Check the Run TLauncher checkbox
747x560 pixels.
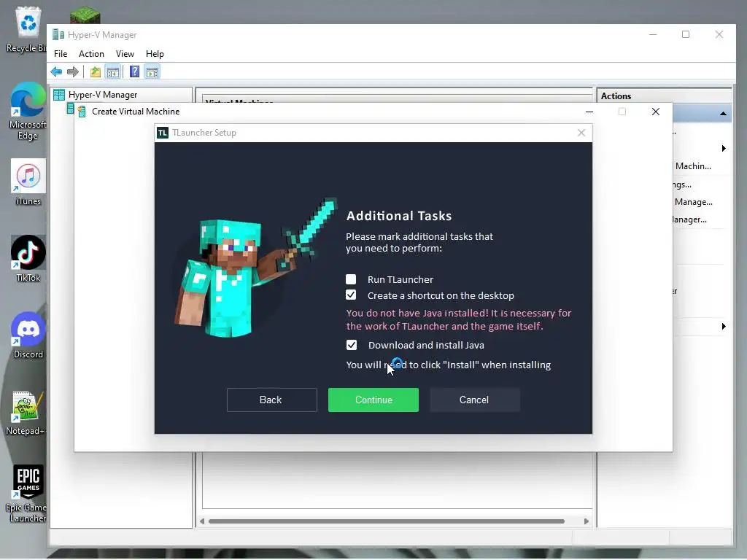tap(351, 279)
